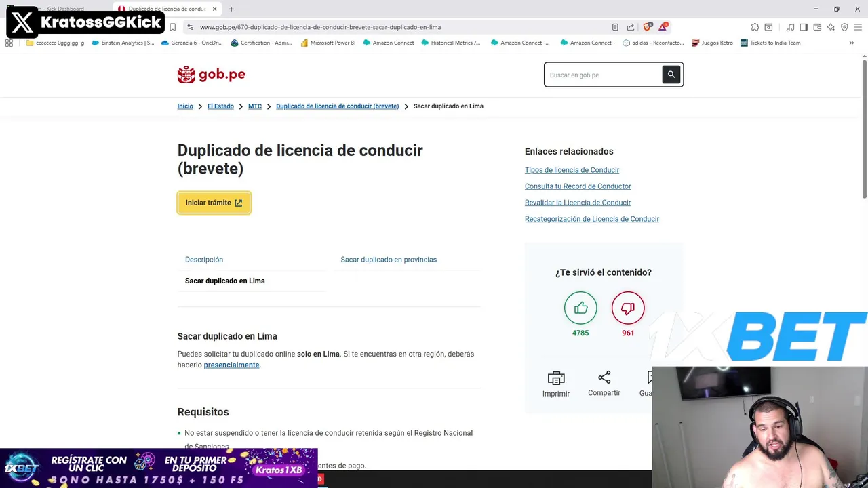Open the Descripción tab

204,260
